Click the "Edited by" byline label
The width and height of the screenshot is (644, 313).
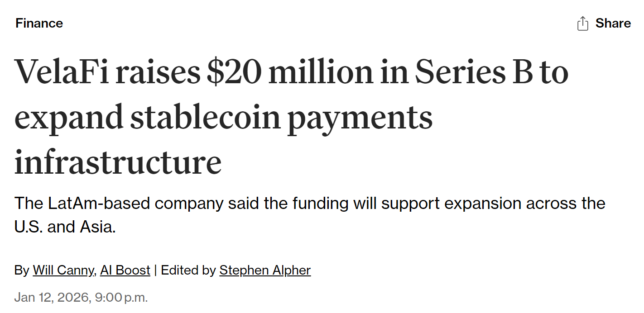click(x=188, y=270)
